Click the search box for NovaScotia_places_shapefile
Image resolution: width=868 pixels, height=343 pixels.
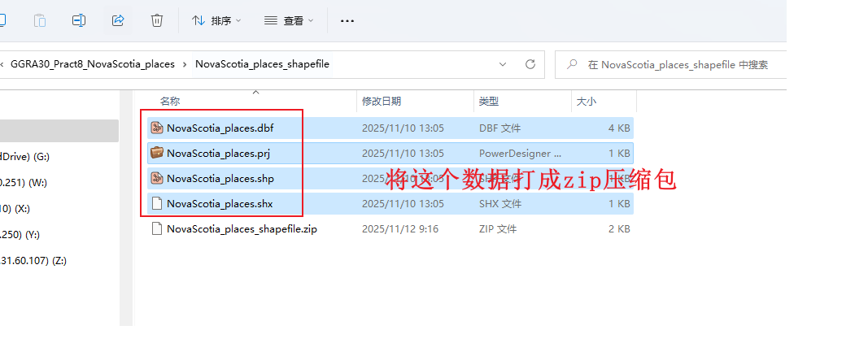coord(670,65)
